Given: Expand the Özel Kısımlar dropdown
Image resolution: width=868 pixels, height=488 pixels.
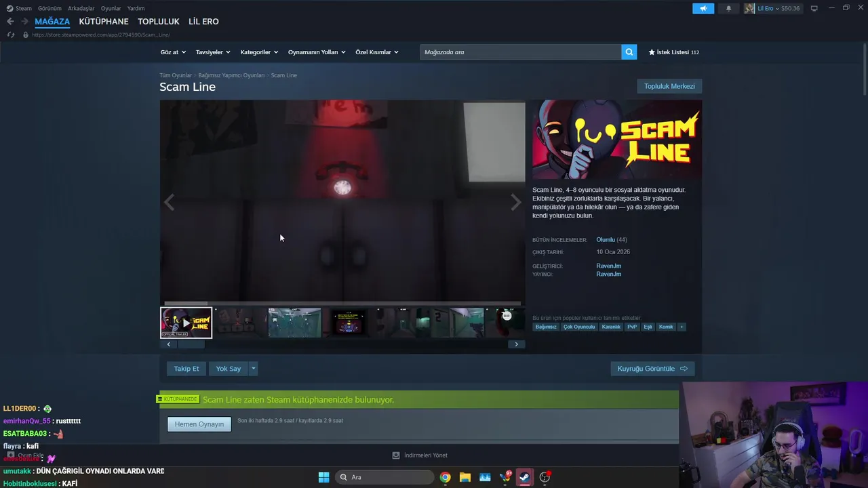Looking at the screenshot, I should [x=377, y=52].
